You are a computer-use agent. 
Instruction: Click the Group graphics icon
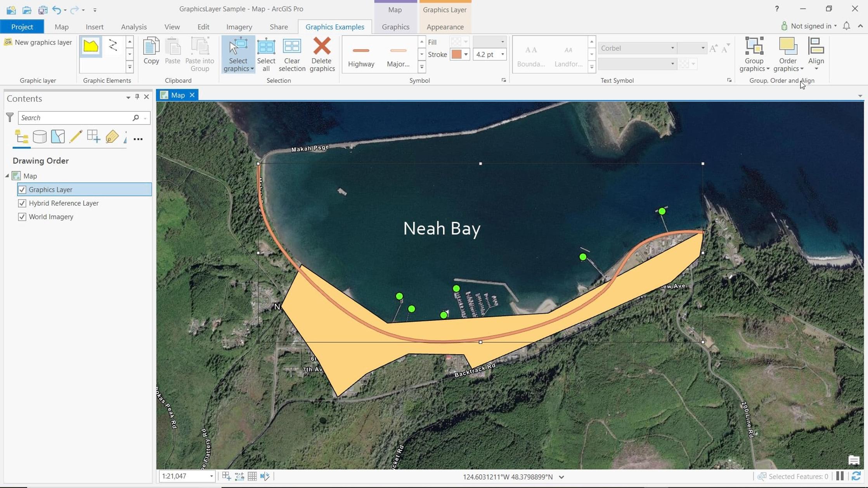click(x=754, y=46)
